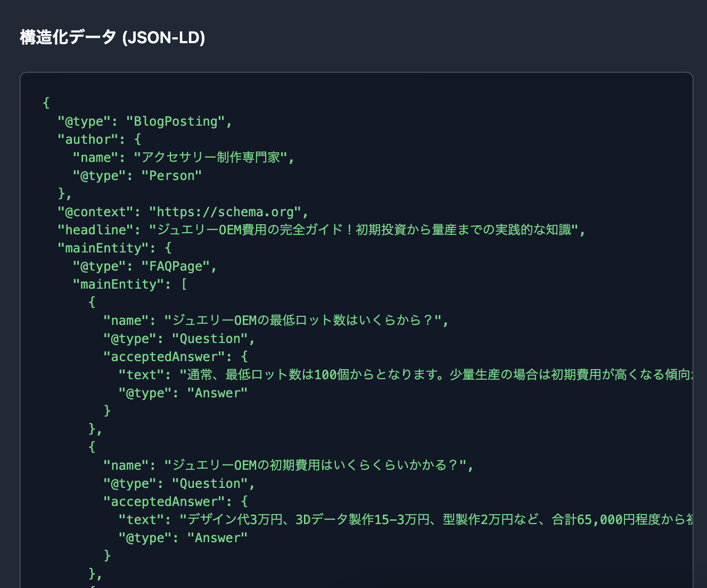Click the "Person" type value
The width and height of the screenshot is (707, 588).
click(171, 176)
